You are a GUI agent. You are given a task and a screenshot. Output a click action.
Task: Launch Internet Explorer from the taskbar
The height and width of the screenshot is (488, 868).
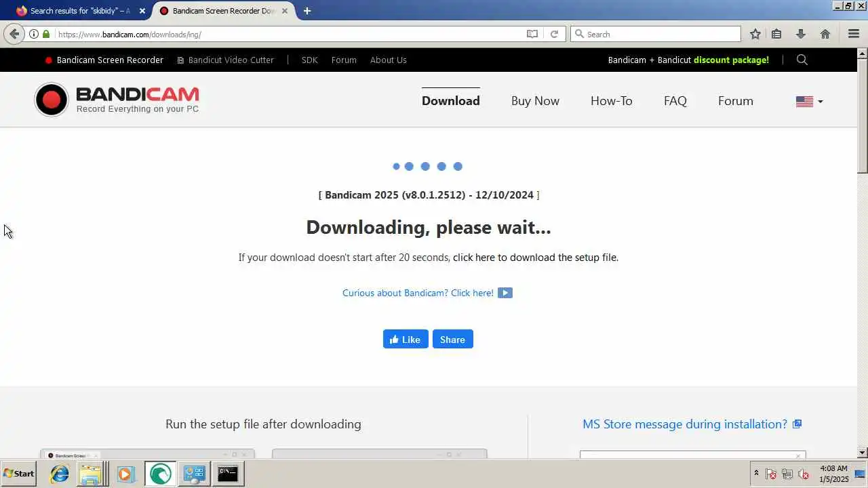(x=60, y=474)
